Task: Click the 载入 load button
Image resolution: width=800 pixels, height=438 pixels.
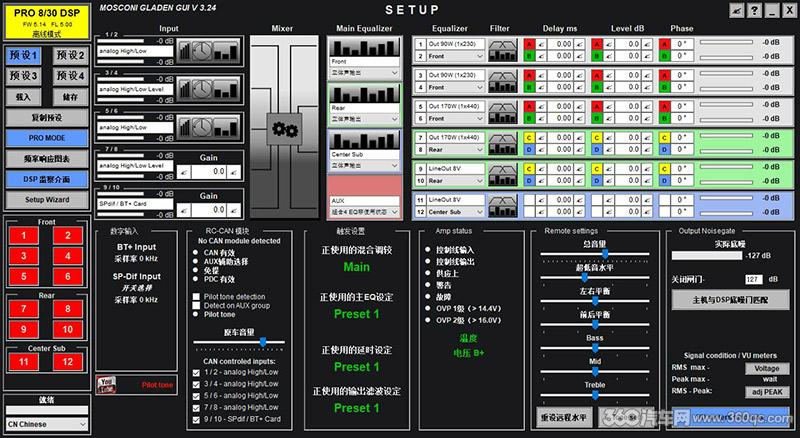Action: point(24,96)
